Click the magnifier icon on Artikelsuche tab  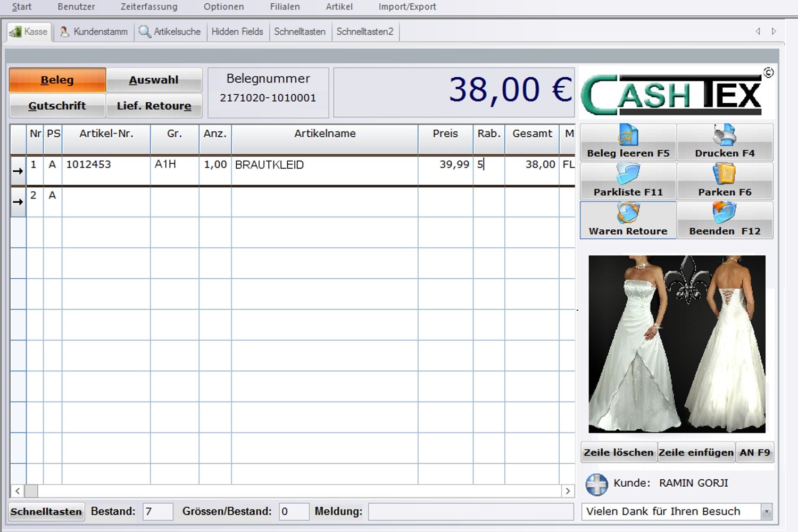click(x=144, y=32)
